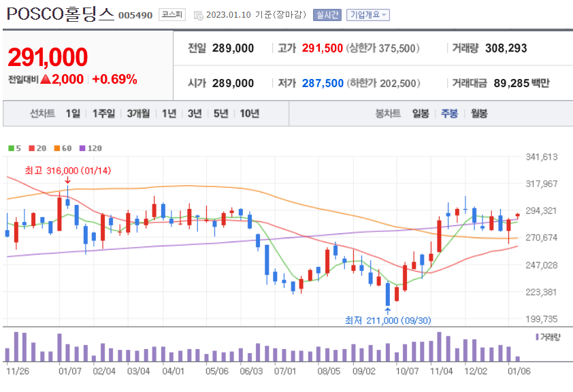Select the 3개월 line chart tab

[x=138, y=114]
